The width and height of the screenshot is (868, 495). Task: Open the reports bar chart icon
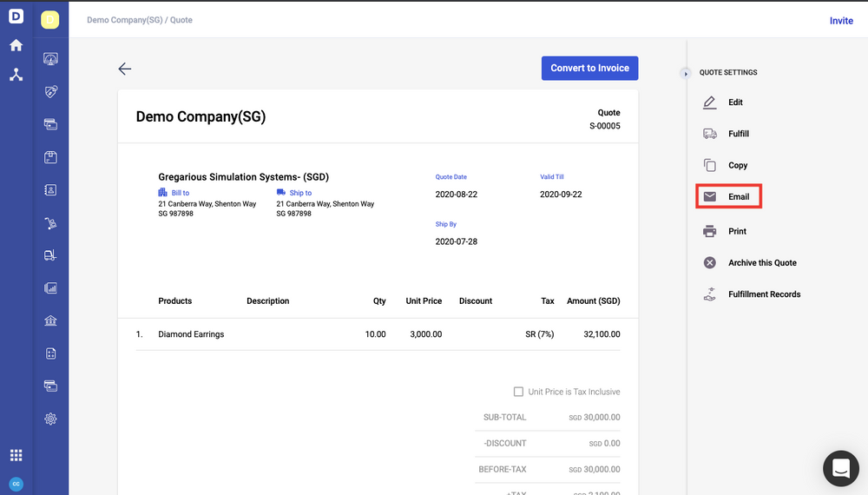coord(50,287)
